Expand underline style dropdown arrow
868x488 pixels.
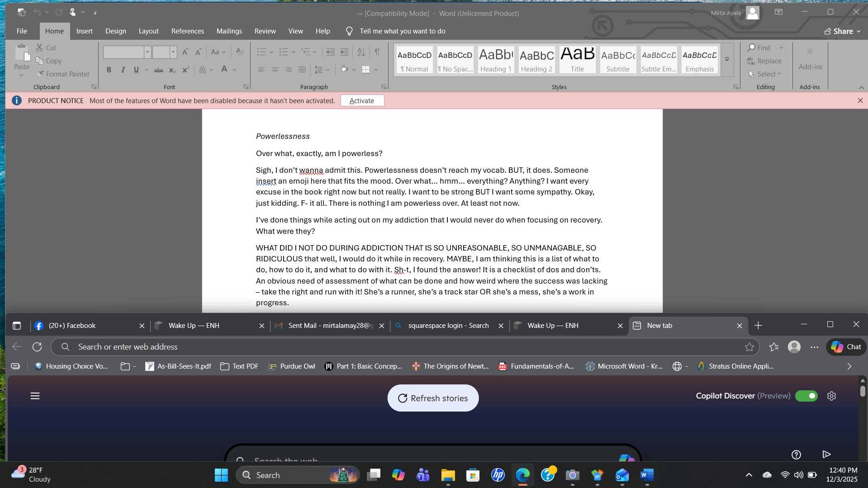pos(147,70)
